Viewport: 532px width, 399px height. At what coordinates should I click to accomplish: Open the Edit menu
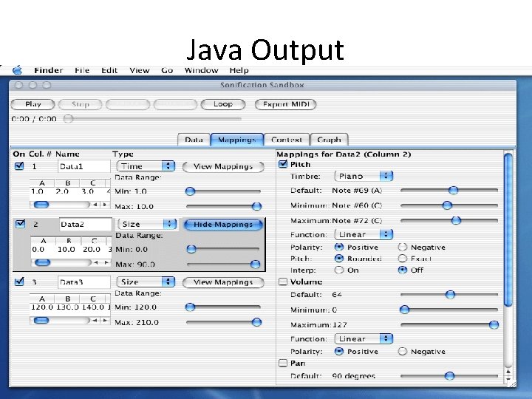tap(109, 71)
